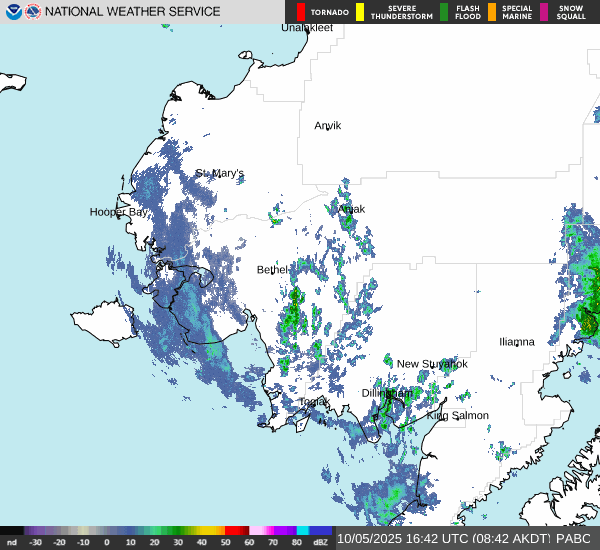Image resolution: width=600 pixels, height=550 pixels.
Task: Click the magenta Snow Squall legend swatch
Action: (x=544, y=12)
